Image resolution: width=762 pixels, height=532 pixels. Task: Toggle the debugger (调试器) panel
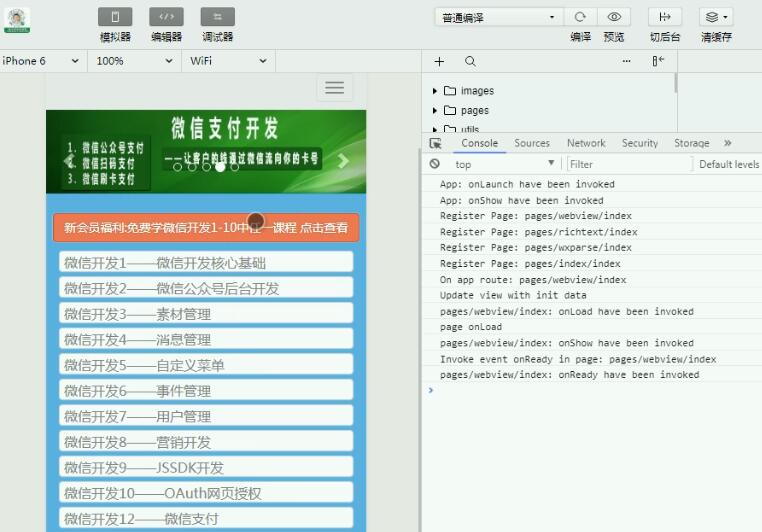click(x=217, y=17)
